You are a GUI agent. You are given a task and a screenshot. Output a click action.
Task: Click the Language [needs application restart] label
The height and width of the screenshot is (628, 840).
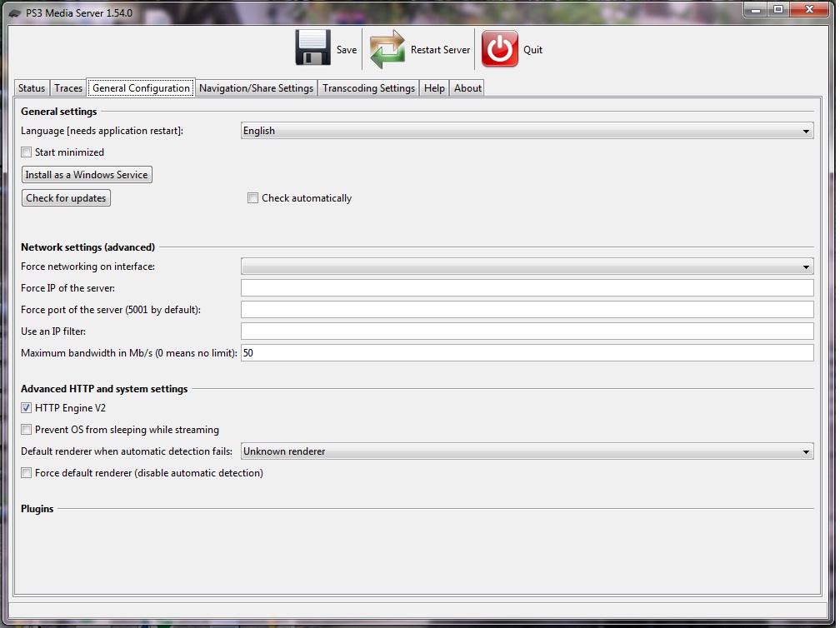tap(102, 131)
